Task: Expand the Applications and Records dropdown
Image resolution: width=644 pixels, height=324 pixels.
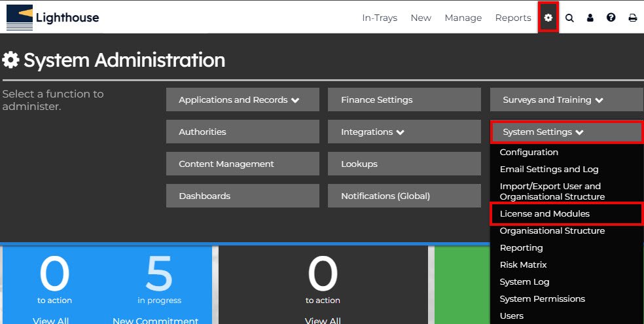Action: pyautogui.click(x=242, y=100)
